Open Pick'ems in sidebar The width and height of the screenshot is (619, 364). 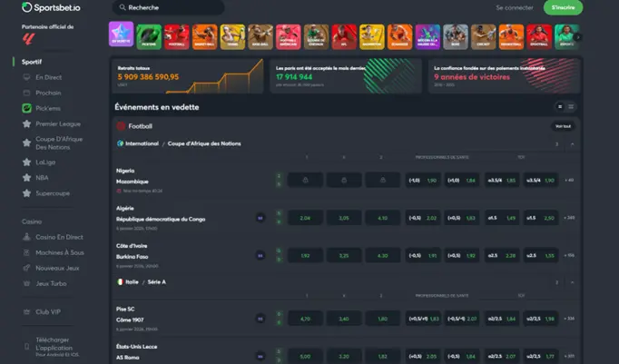48,108
